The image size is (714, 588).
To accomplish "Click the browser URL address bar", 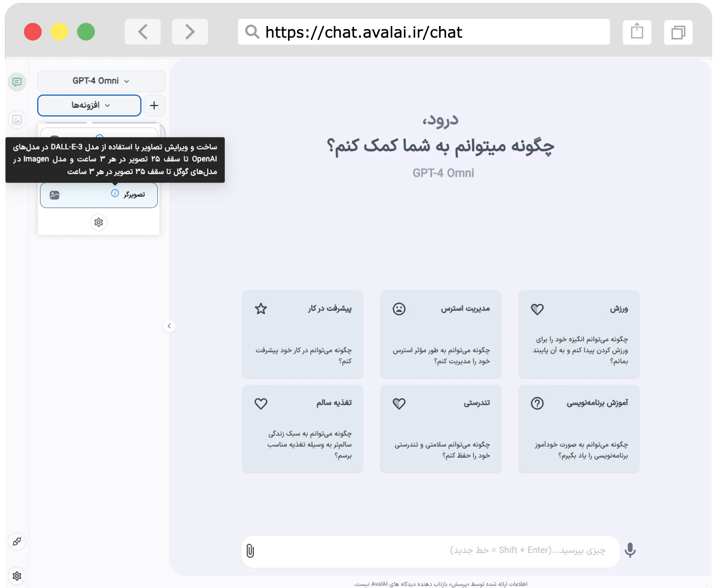I will click(x=424, y=32).
